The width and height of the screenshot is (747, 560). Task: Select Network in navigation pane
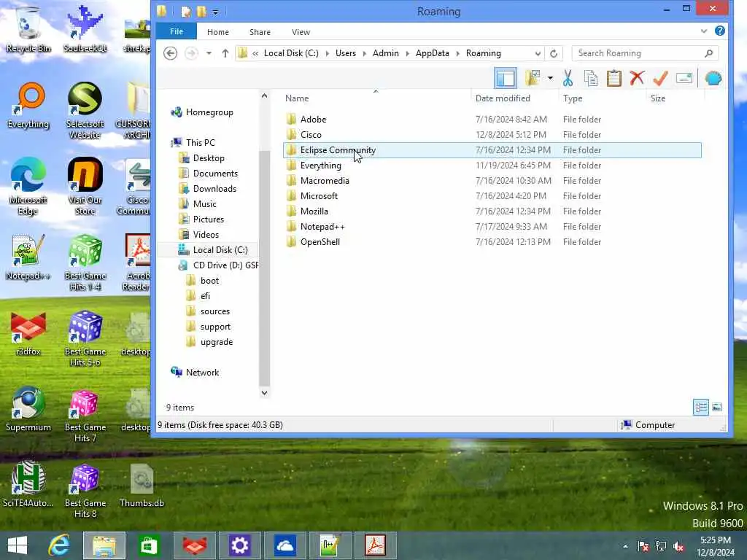point(202,373)
